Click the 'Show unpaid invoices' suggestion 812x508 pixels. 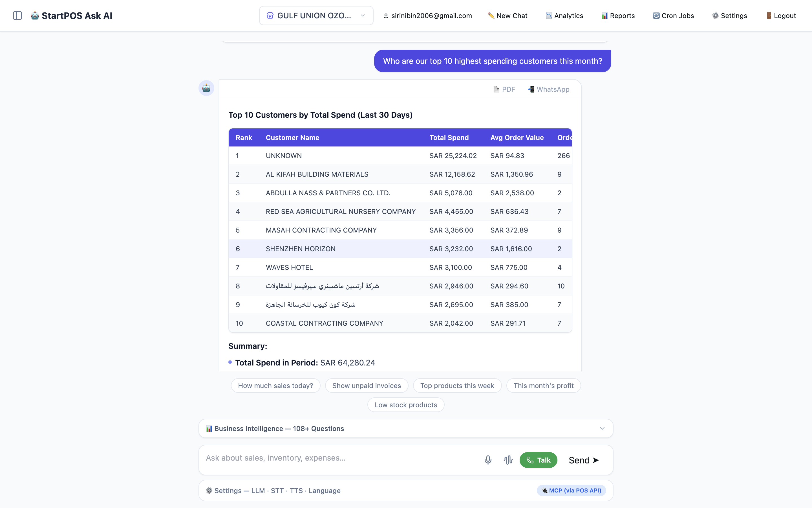[x=367, y=386]
